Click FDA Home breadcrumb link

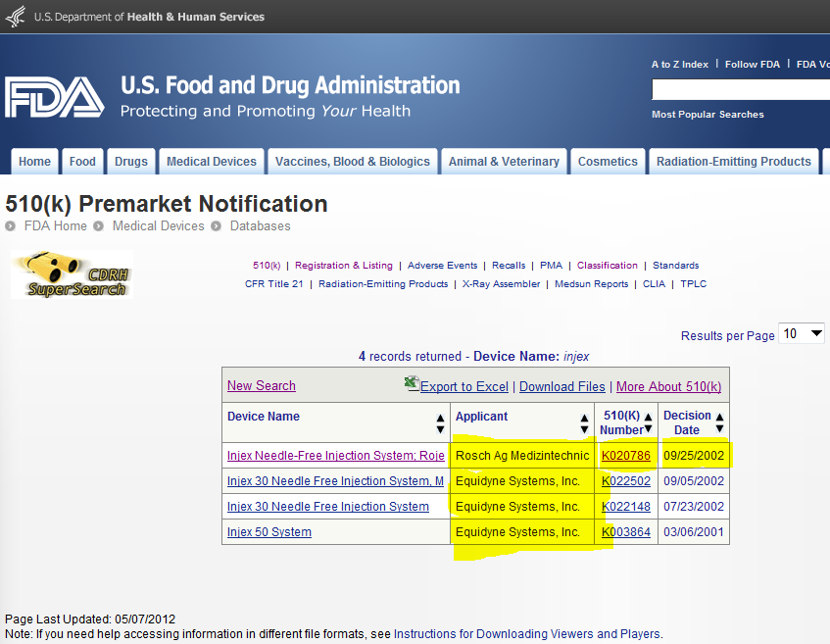(x=56, y=226)
